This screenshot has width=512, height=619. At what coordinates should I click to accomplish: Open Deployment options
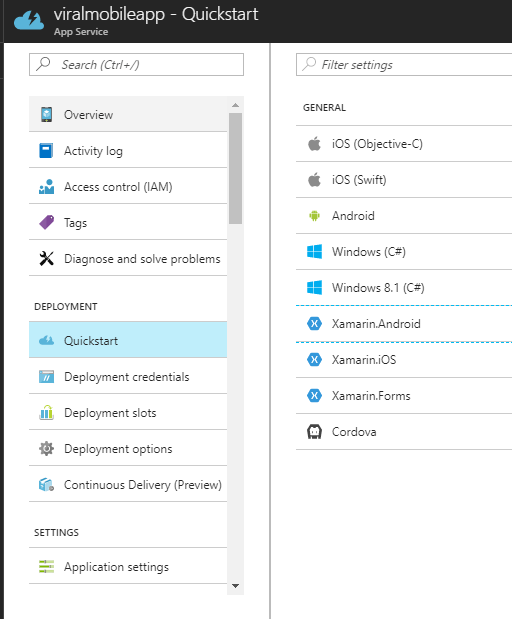pyautogui.click(x=128, y=448)
